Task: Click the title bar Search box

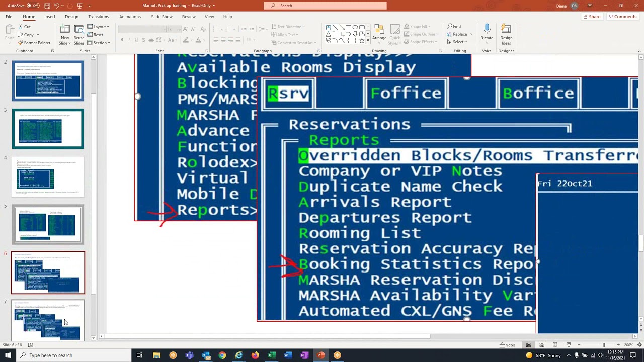Action: click(x=325, y=6)
